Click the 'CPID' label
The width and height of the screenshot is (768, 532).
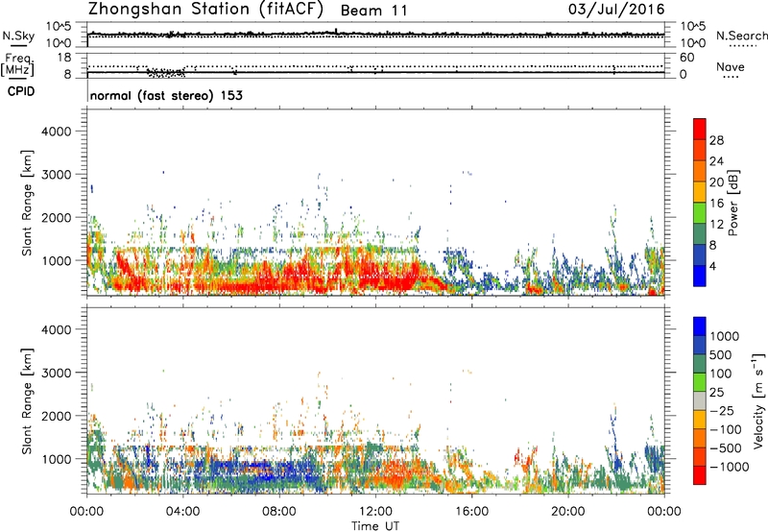pyautogui.click(x=21, y=91)
